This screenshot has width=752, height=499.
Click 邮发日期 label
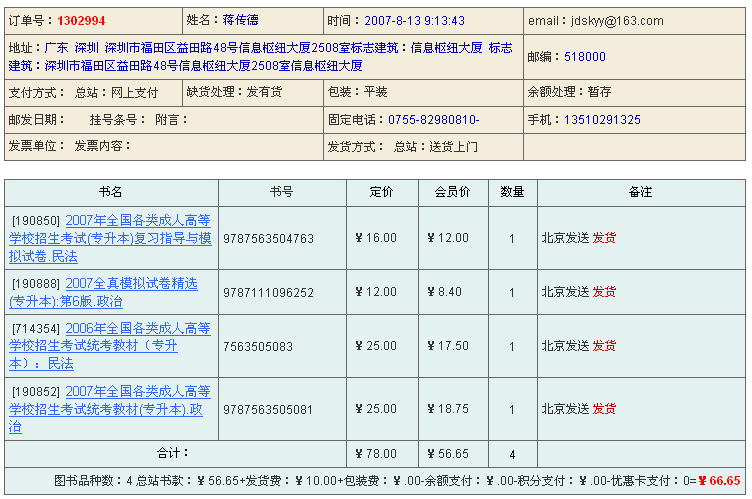point(36,119)
